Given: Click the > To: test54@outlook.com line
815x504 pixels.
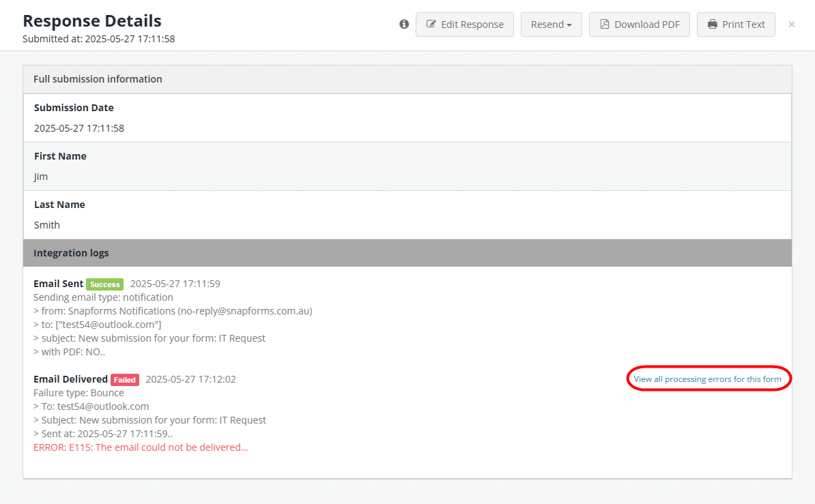Looking at the screenshot, I should [x=91, y=406].
